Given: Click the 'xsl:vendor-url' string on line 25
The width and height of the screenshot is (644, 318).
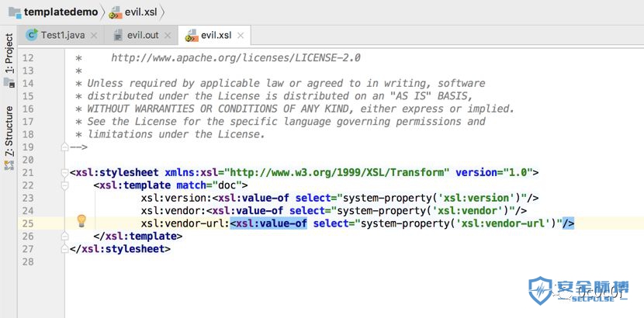Looking at the screenshot, I should click(x=503, y=223).
